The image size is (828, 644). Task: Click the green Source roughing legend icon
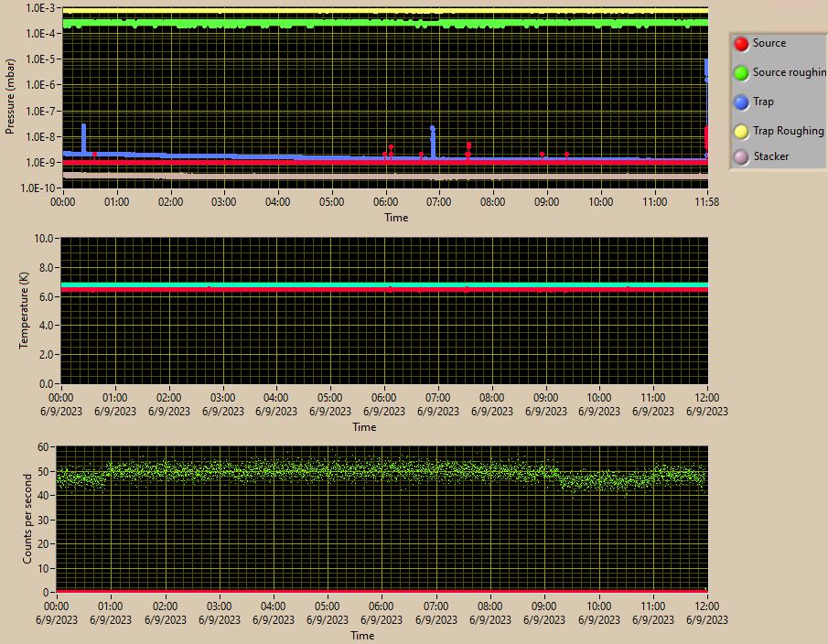tap(742, 73)
